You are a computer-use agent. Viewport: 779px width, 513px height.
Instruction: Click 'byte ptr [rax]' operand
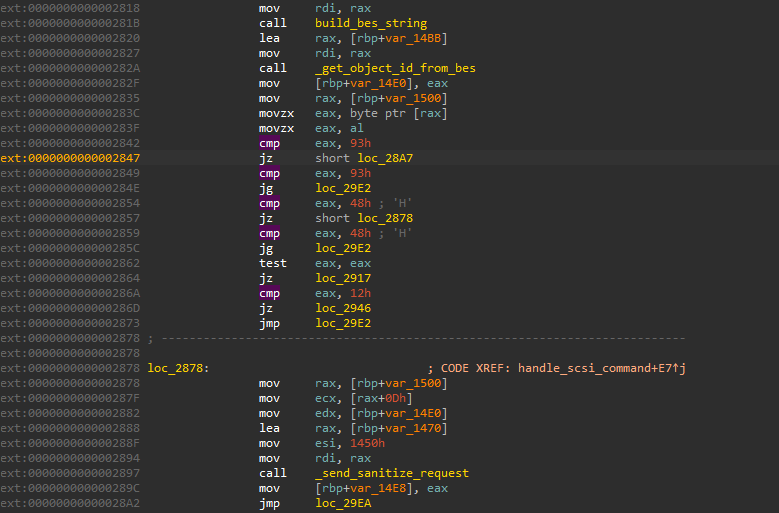pos(398,113)
